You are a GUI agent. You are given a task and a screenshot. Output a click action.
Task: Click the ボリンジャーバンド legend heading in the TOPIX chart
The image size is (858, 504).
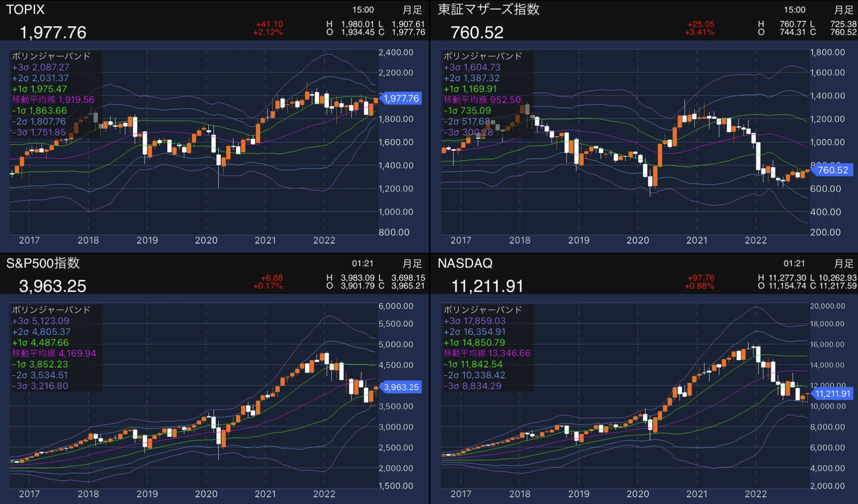point(51,56)
